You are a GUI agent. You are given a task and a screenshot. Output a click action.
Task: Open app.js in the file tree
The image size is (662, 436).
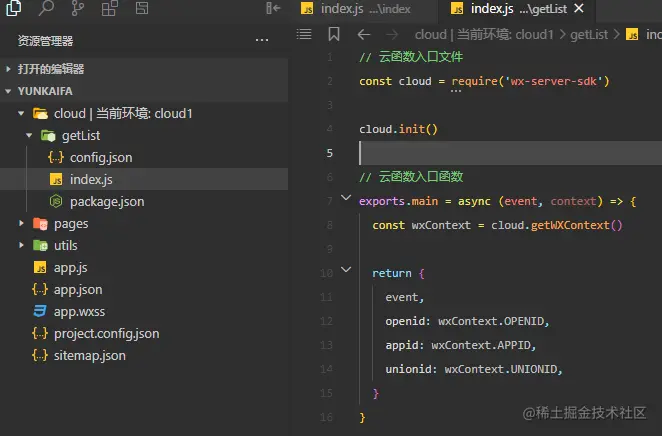(x=71, y=268)
